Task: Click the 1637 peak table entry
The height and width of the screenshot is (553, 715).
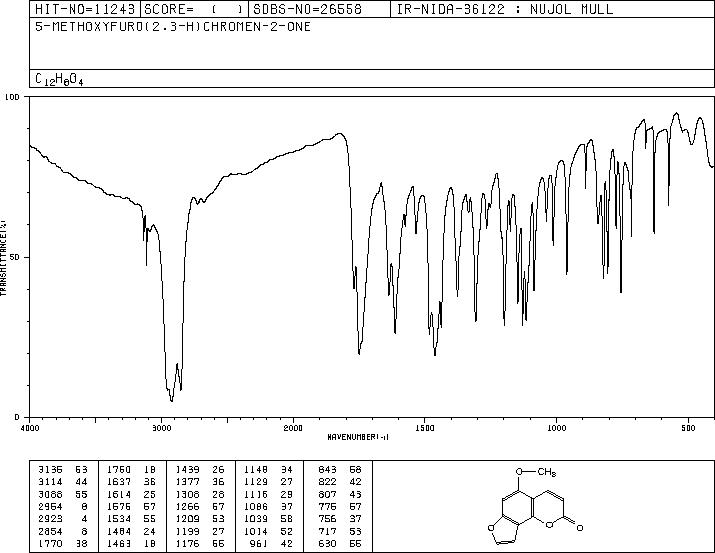Action: (x=131, y=481)
